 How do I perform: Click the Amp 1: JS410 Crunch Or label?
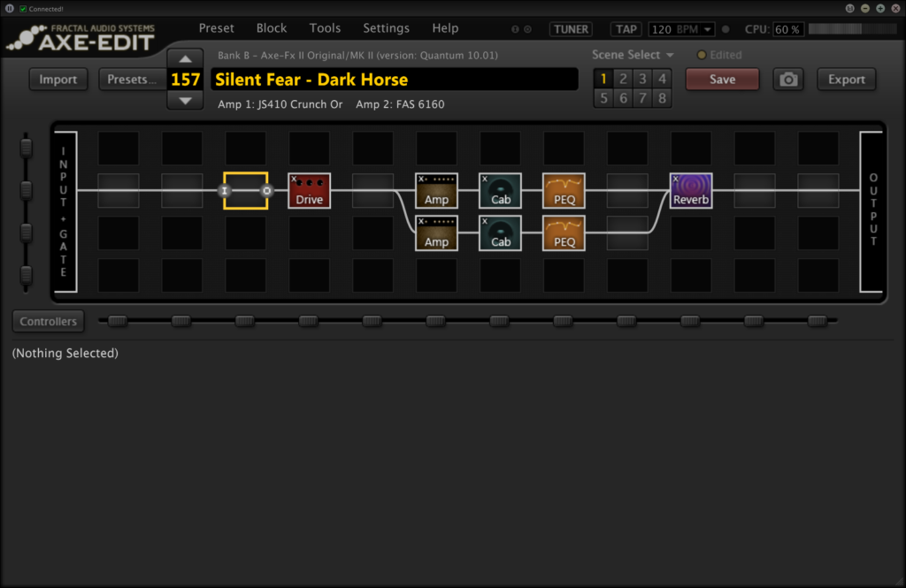[x=280, y=104]
